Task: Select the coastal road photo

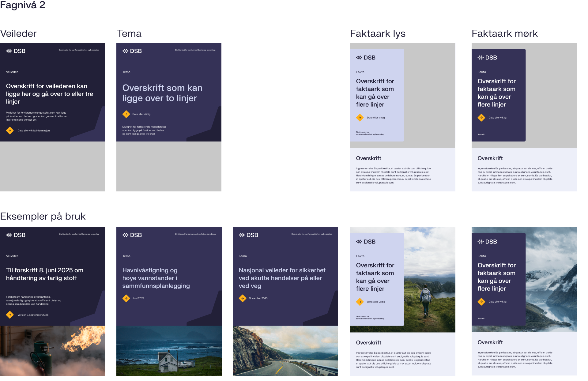Action: (285, 351)
